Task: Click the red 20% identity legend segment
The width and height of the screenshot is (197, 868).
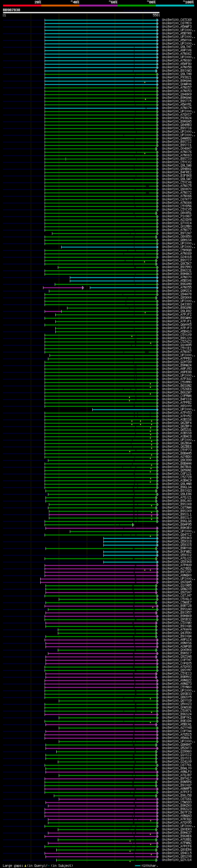Action: click(x=22, y=6)
